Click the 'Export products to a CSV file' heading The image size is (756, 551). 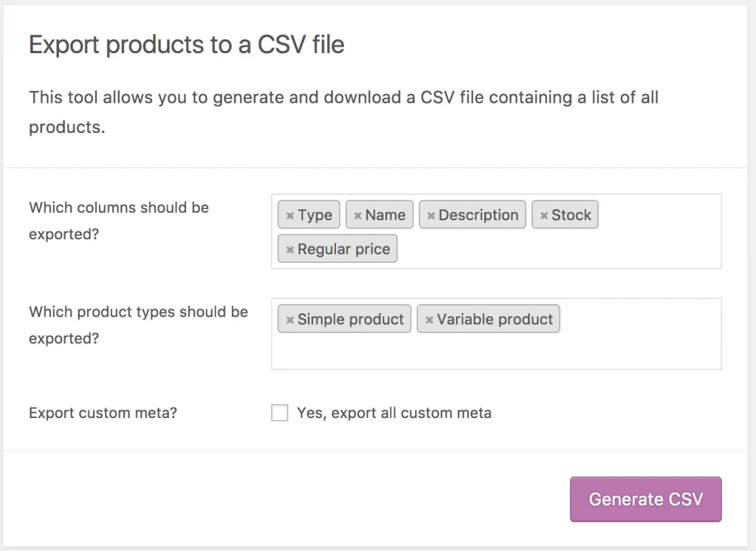186,45
